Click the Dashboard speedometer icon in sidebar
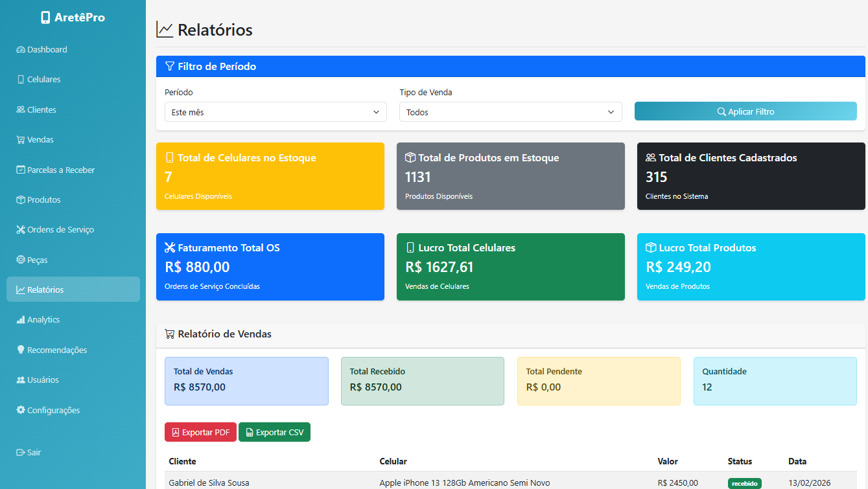This screenshot has width=868, height=489. (x=21, y=50)
